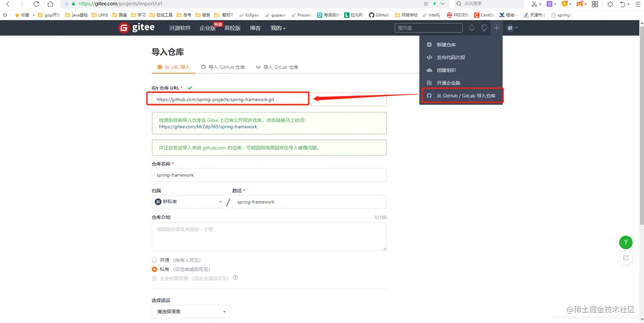644x323 pixels.
Task: Switch to the 导入 GitHub 仓库 tab
Action: point(223,67)
